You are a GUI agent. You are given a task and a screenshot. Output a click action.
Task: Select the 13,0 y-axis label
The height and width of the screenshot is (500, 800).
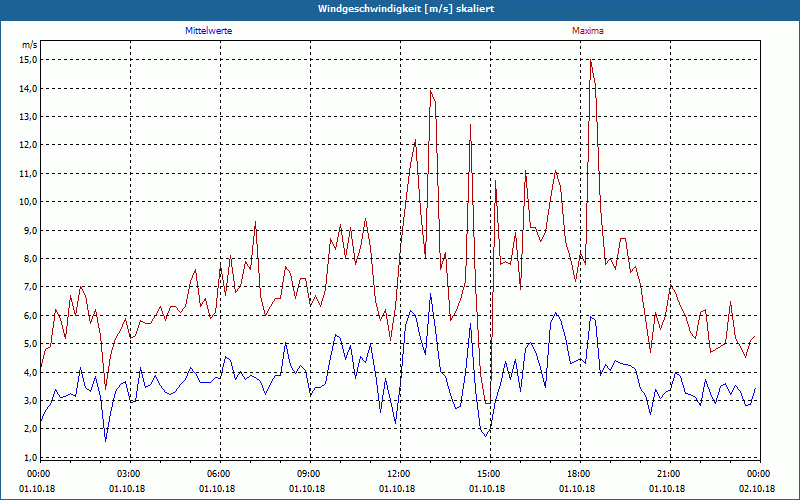(x=29, y=116)
